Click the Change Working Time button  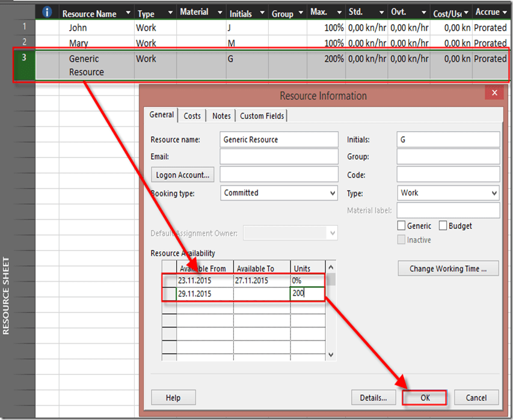[448, 269]
